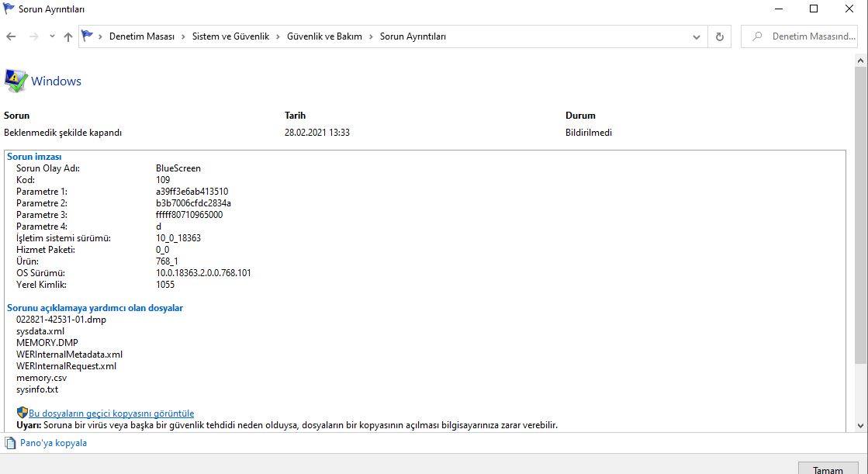The height and width of the screenshot is (474, 868).
Task: Navigate to Denetim Masası breadcrumb
Action: click(x=142, y=36)
